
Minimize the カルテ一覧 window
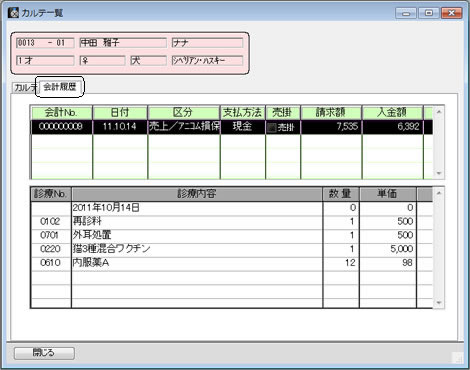click(x=406, y=13)
